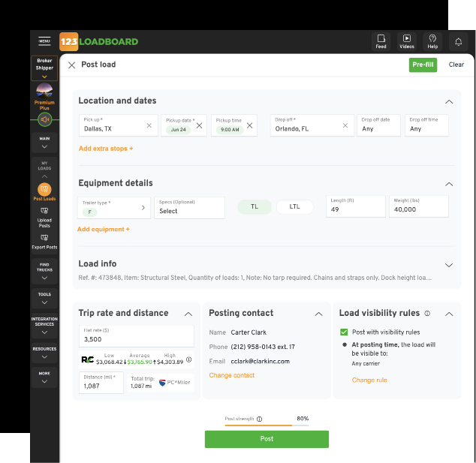Click info icon beside Load visibility rules
The width and height of the screenshot is (476, 463).
click(x=427, y=313)
